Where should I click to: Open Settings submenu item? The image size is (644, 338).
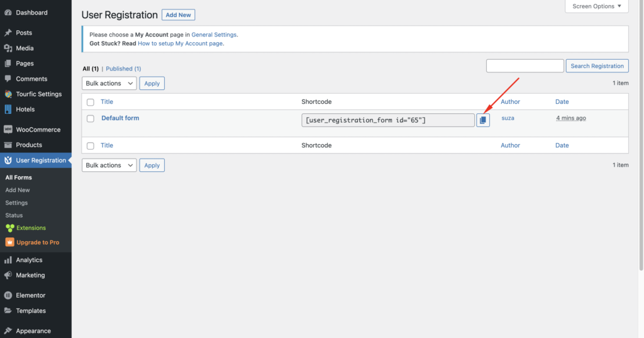click(x=16, y=203)
